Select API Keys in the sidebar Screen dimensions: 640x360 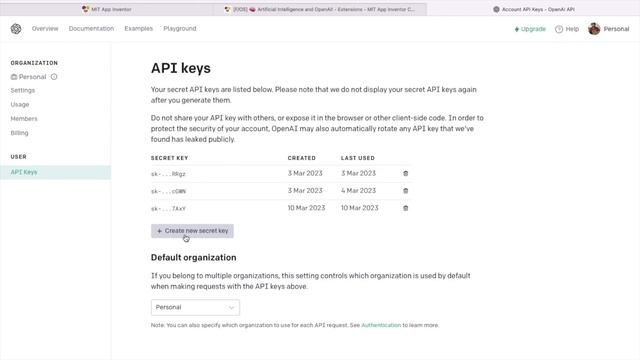pos(55,172)
